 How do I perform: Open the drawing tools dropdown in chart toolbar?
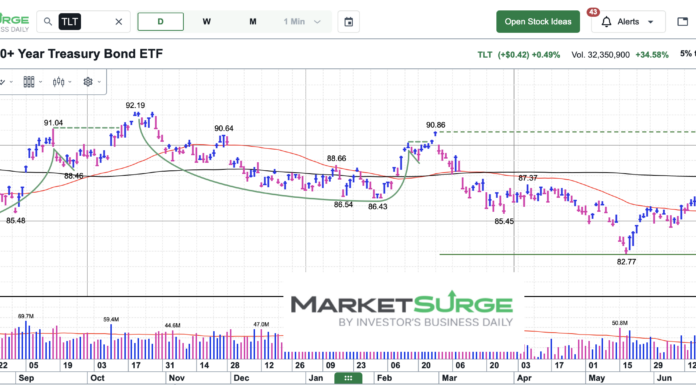point(6,82)
